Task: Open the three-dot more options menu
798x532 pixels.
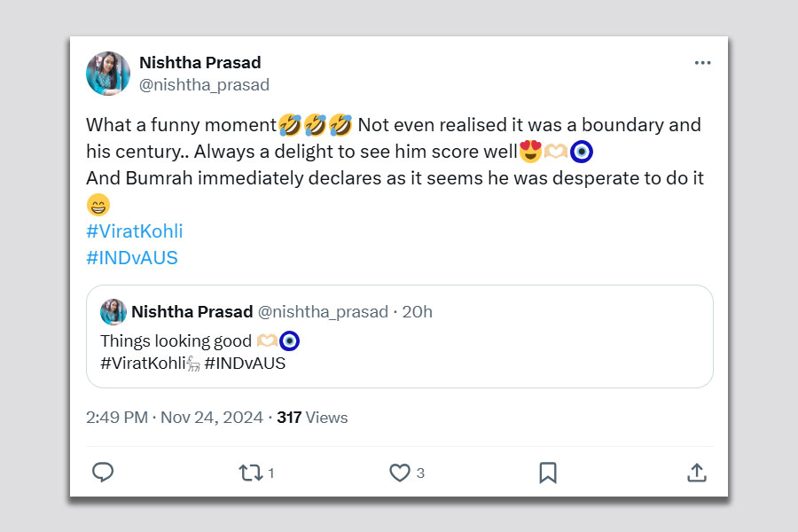Action: [x=702, y=63]
